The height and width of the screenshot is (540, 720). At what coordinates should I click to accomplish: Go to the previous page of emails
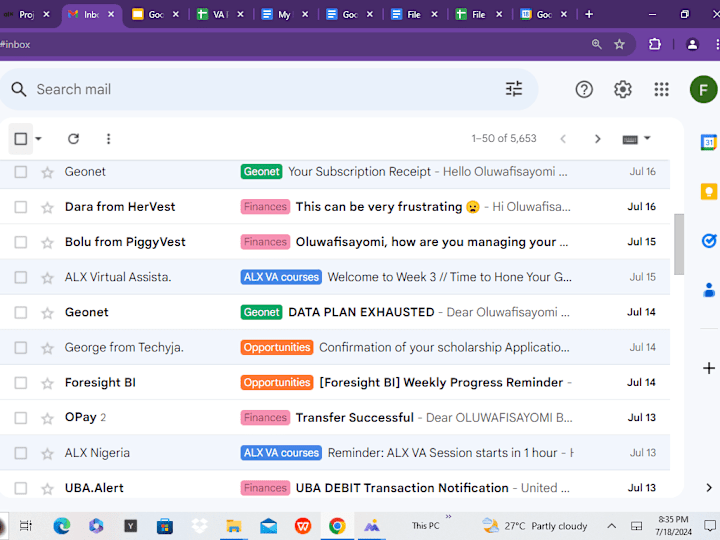[x=563, y=139]
